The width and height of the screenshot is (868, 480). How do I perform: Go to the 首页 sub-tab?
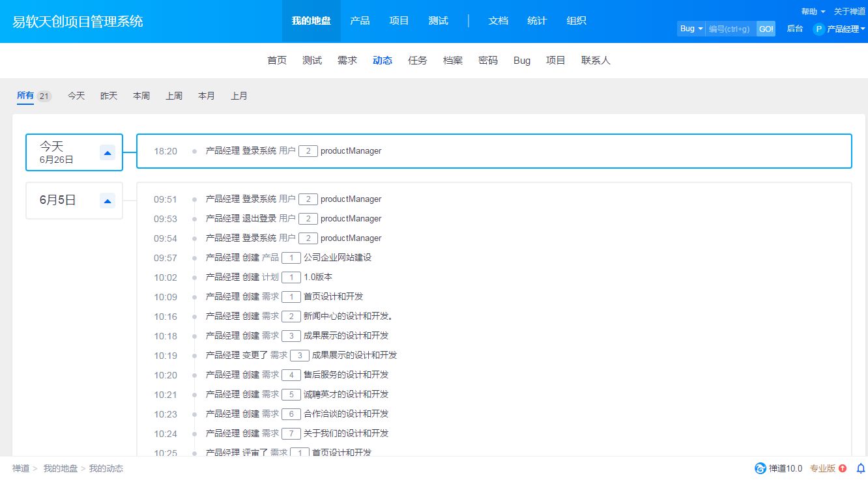[x=277, y=61]
